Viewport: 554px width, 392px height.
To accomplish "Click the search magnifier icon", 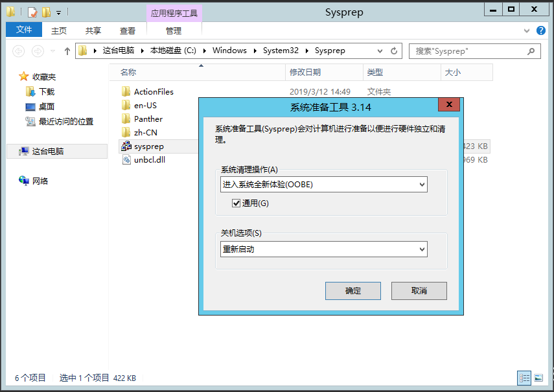I will click(x=531, y=51).
